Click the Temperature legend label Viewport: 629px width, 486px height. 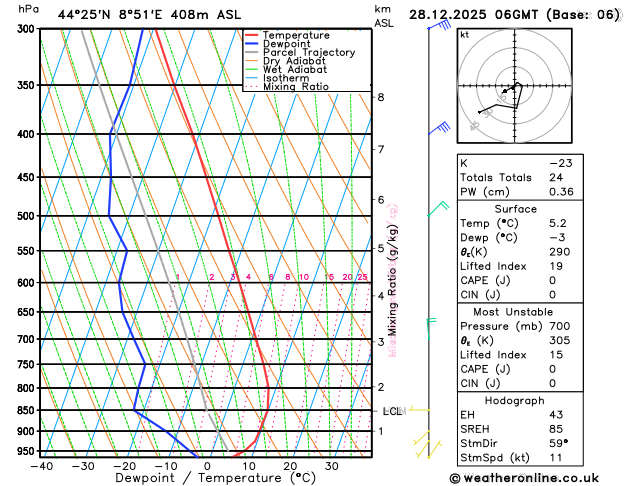pos(296,35)
